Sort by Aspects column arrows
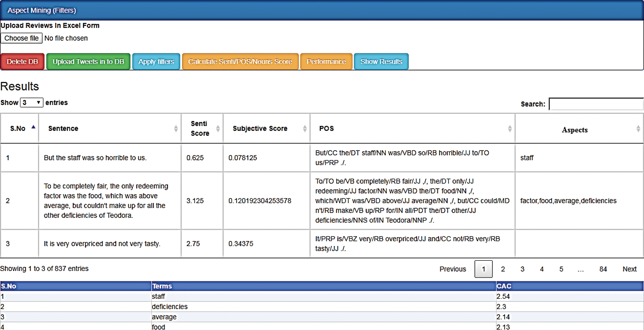Screen dimensions: 644x330 638,129
